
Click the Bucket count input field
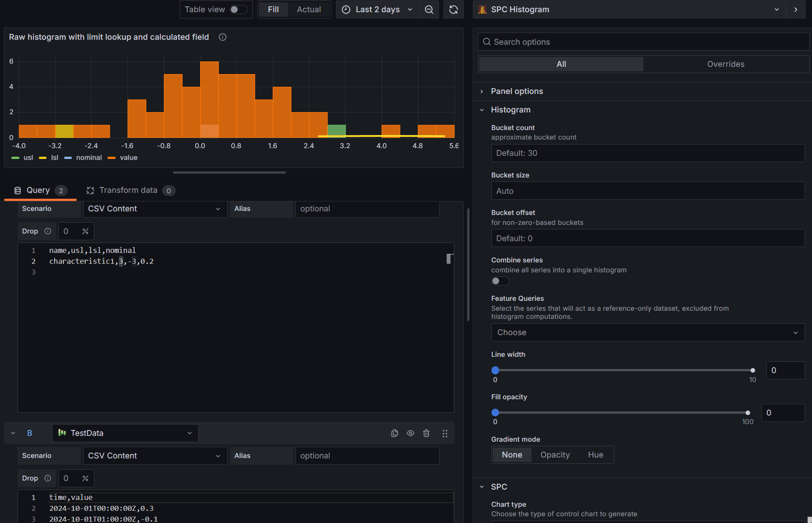coord(648,153)
